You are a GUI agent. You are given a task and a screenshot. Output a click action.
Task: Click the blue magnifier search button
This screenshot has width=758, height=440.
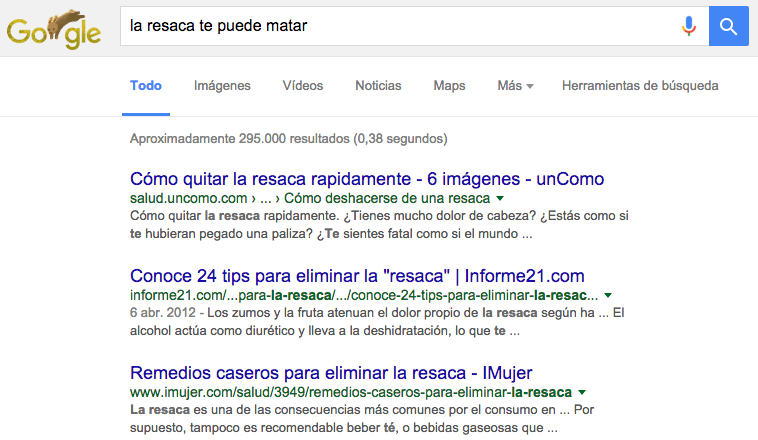coord(729,26)
